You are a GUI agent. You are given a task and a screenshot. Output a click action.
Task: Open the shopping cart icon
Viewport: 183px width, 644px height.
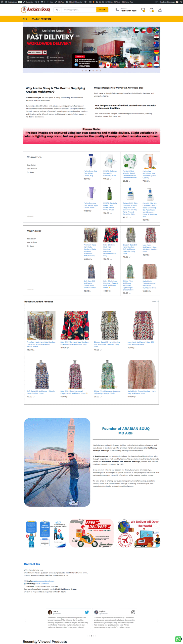(151, 10)
